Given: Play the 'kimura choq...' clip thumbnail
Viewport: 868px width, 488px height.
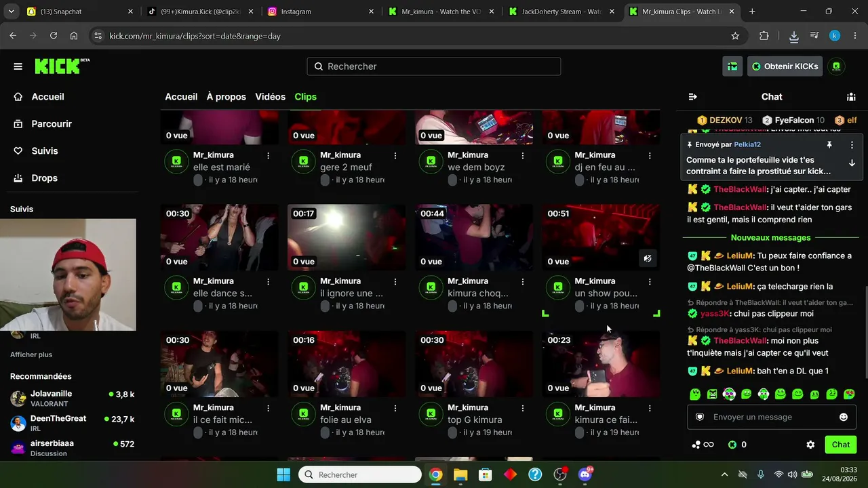Looking at the screenshot, I should (x=474, y=237).
